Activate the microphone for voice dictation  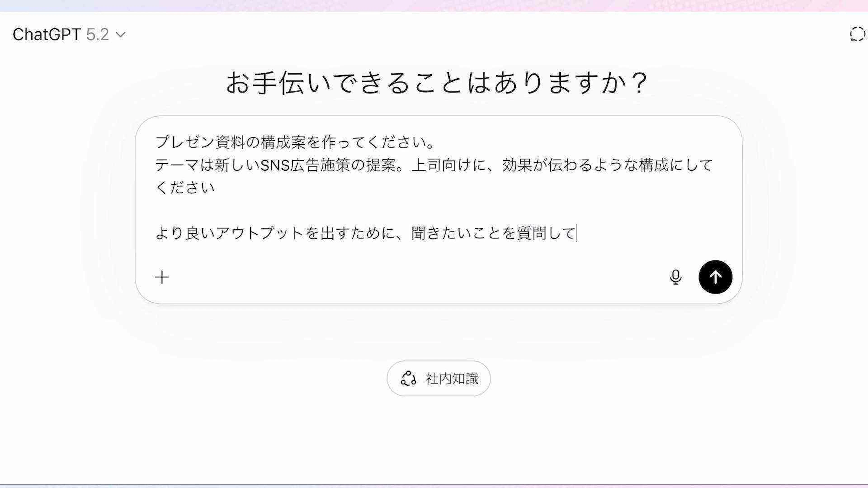pos(675,277)
